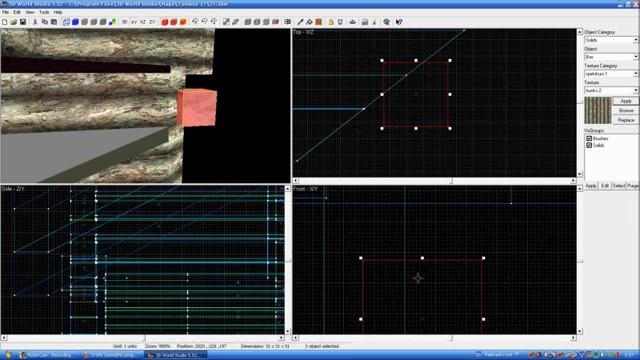
Task: Click the flying saucer shaped icon
Action: 353,22
